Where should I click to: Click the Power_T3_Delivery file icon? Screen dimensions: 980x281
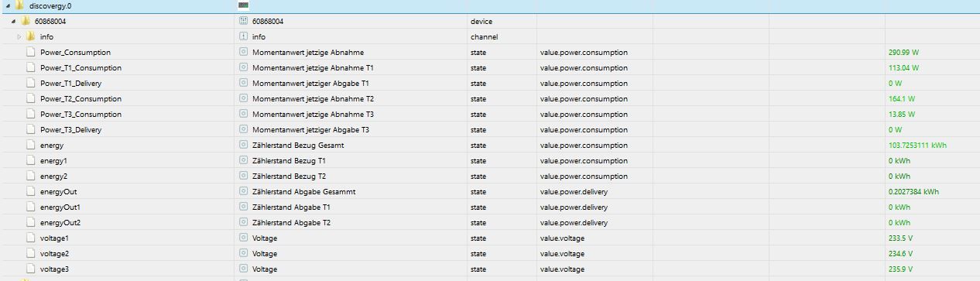(30, 129)
